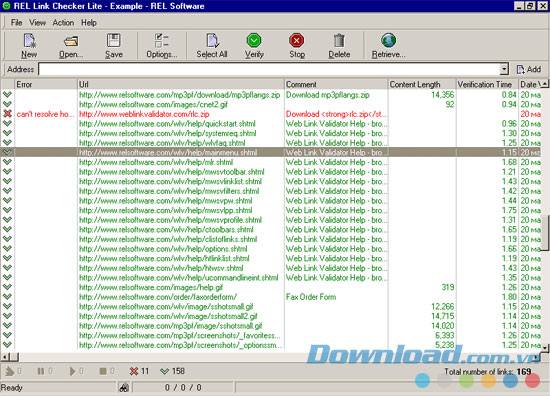Click the Fax Order Form comment
550x396 pixels.
click(x=311, y=297)
